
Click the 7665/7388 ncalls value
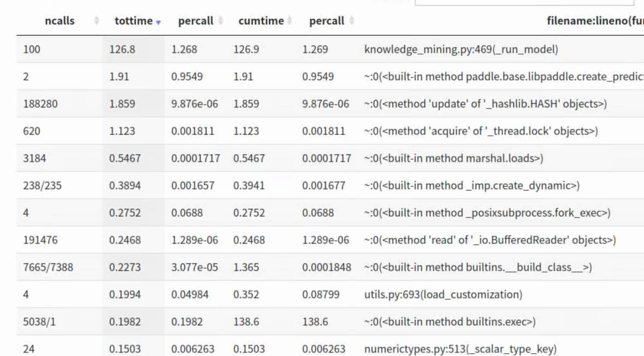click(48, 267)
